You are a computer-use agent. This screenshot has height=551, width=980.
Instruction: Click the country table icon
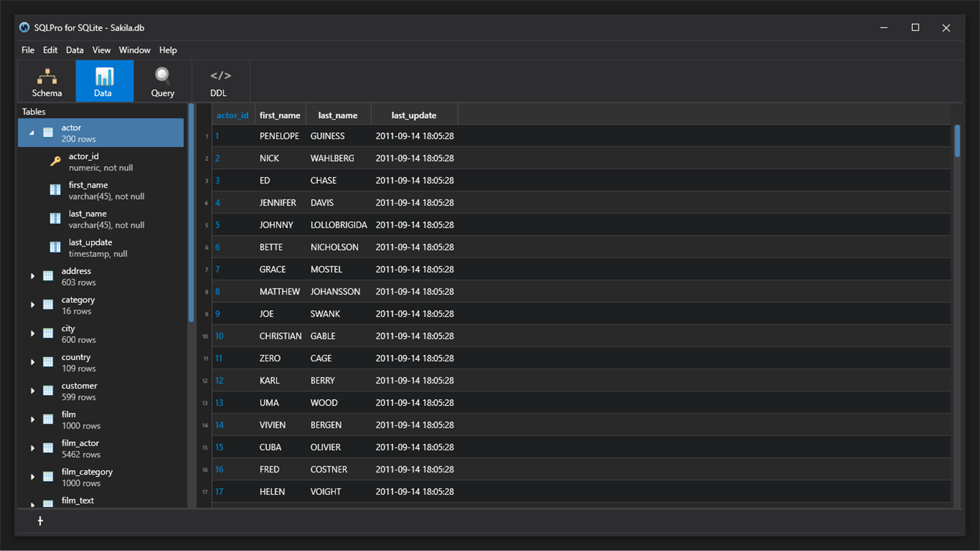[x=48, y=362]
